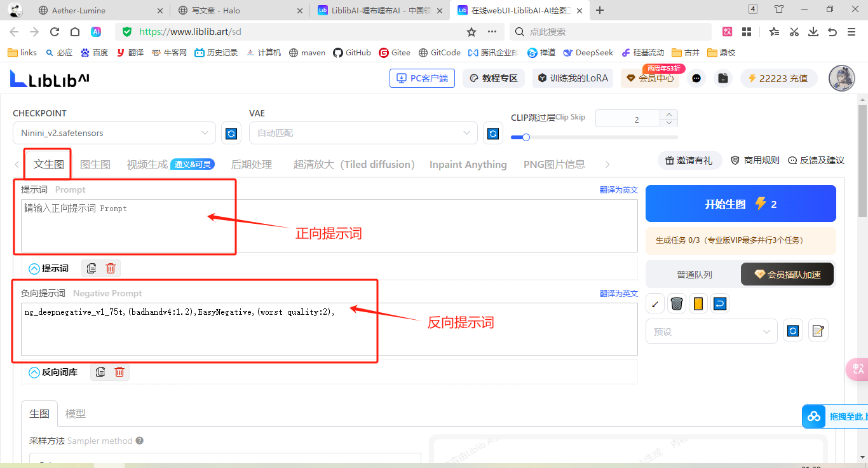This screenshot has width=868, height=468.
Task: Click 翻译为英文 link above the positive prompt
Action: point(618,189)
